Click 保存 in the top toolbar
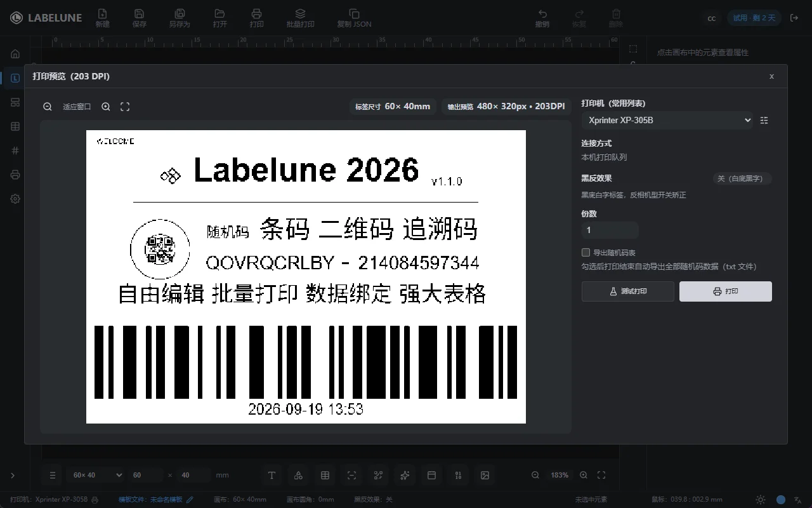Screen dimensions: 812x508 140,18
